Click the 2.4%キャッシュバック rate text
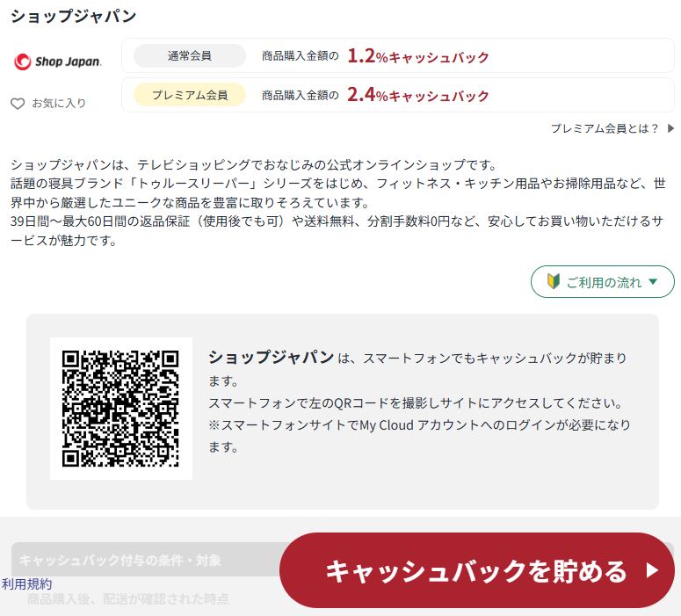 pyautogui.click(x=417, y=95)
